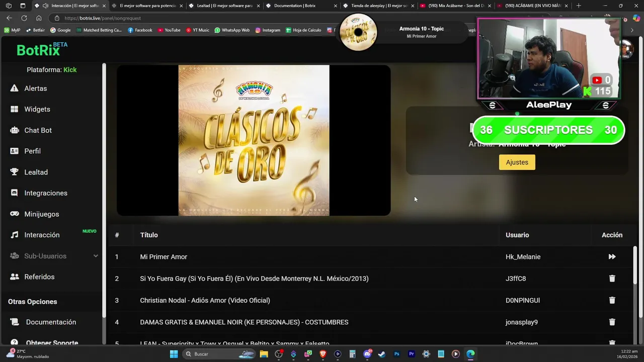Select user Hk_Melanie in the queue
The width and height of the screenshot is (644, 362).
[523, 257]
